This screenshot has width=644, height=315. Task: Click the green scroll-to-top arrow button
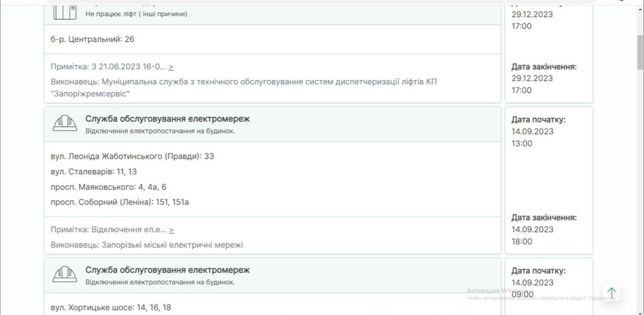pos(611,292)
